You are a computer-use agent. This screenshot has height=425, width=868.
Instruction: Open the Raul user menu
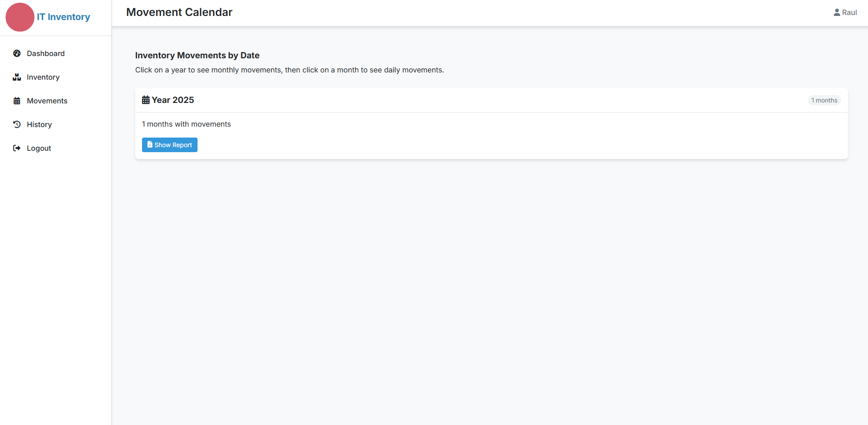(x=845, y=12)
